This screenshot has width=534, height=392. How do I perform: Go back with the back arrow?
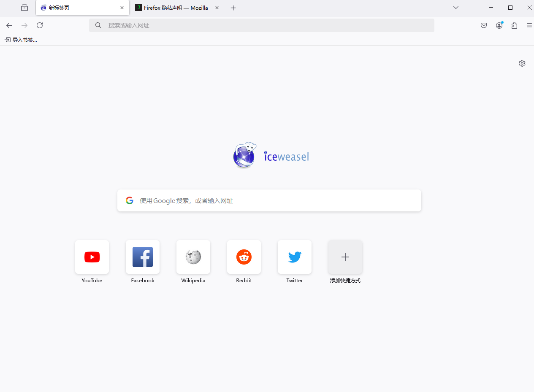click(9, 25)
